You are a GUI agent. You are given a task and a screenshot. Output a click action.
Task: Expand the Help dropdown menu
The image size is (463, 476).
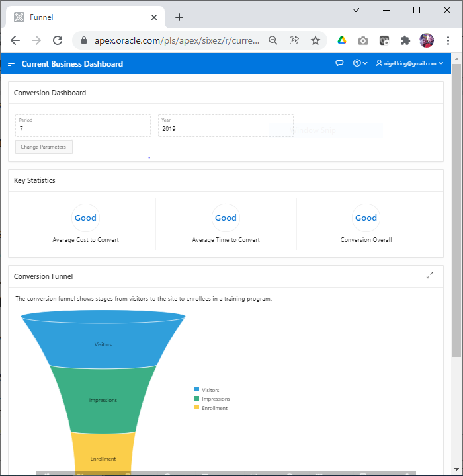click(x=360, y=63)
